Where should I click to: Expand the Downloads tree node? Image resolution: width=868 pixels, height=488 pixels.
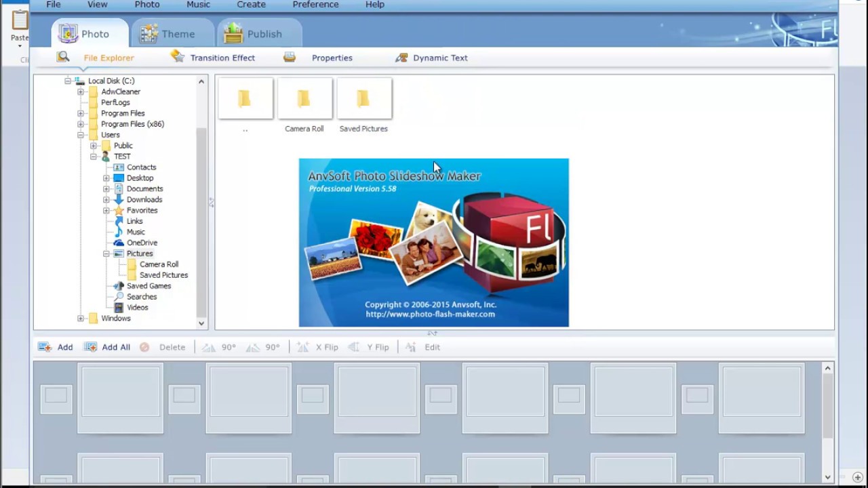[x=106, y=200]
